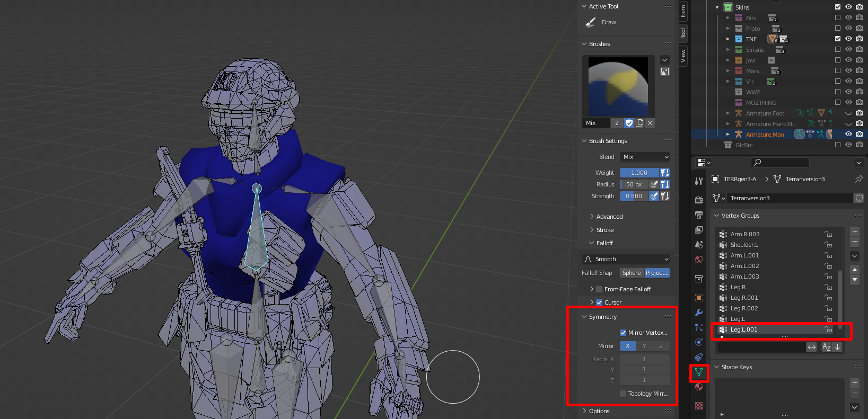The height and width of the screenshot is (419, 868).
Task: Switch to the View sidebar tab
Action: pyautogui.click(x=683, y=55)
